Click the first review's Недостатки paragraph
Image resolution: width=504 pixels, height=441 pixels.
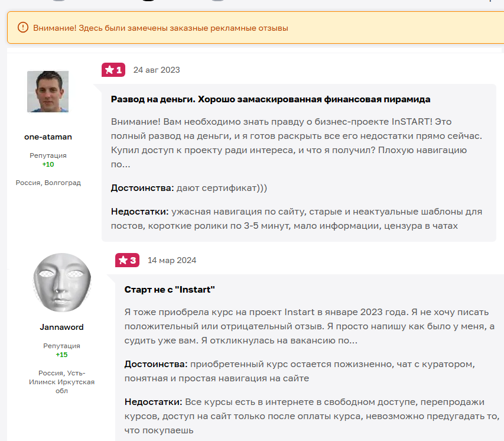pos(297,219)
